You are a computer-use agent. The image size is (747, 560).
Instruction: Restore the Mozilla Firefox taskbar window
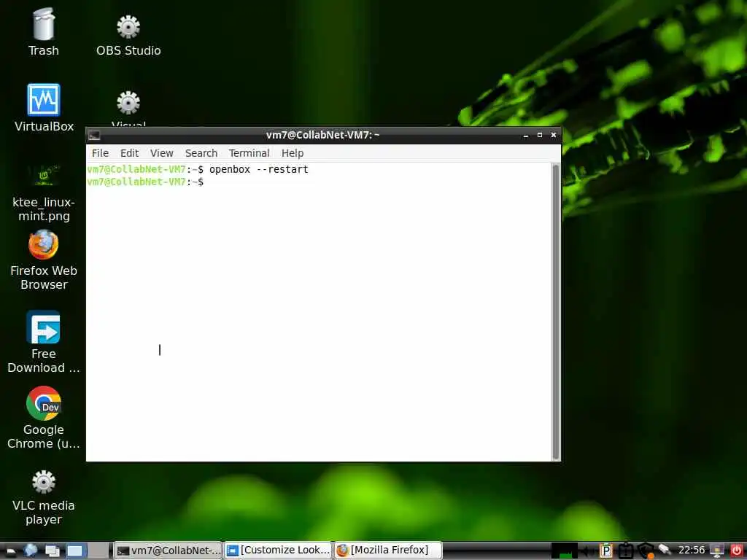point(388,551)
